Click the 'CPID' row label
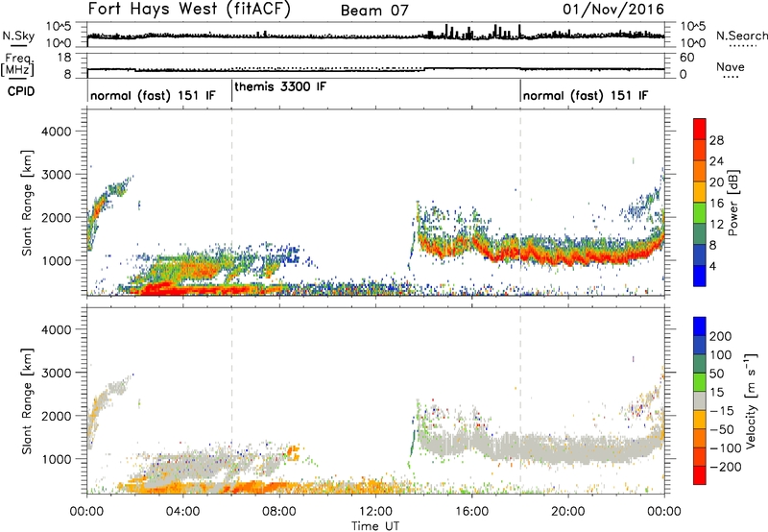 tap(21, 91)
